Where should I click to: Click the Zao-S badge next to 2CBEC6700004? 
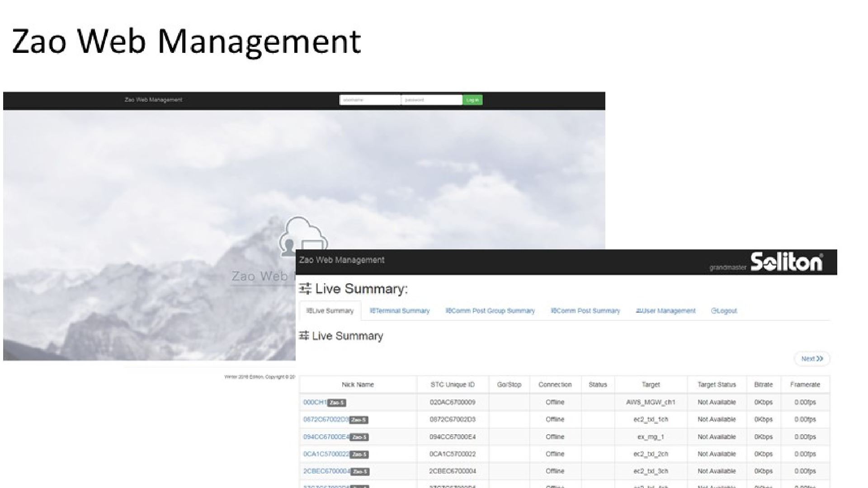point(360,471)
